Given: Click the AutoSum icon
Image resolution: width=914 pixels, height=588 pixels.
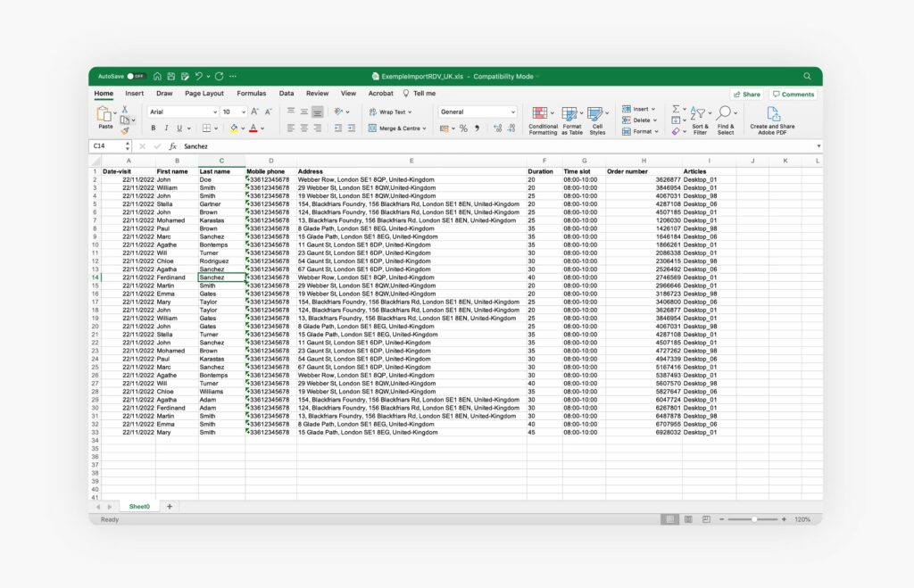Looking at the screenshot, I should tap(676, 107).
